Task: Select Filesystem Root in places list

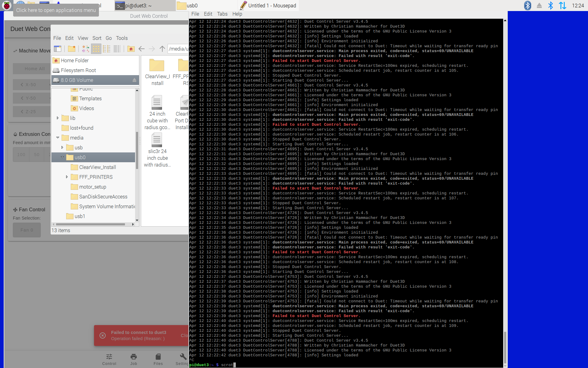Action: [95, 70]
